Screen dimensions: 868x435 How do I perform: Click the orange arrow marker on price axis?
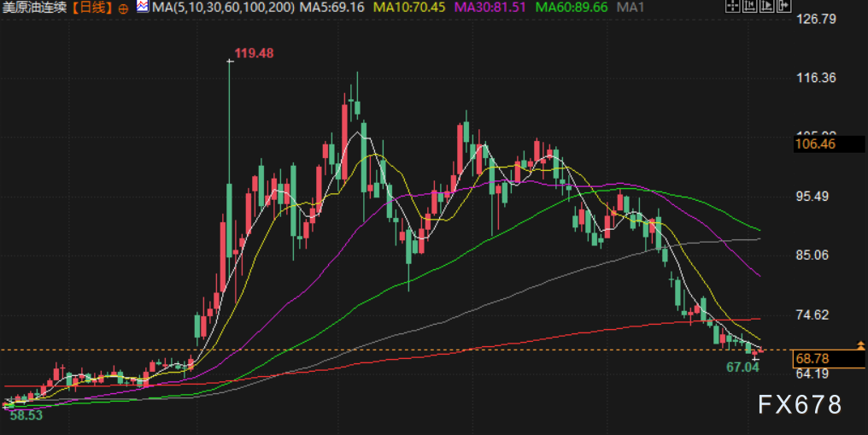point(860,345)
